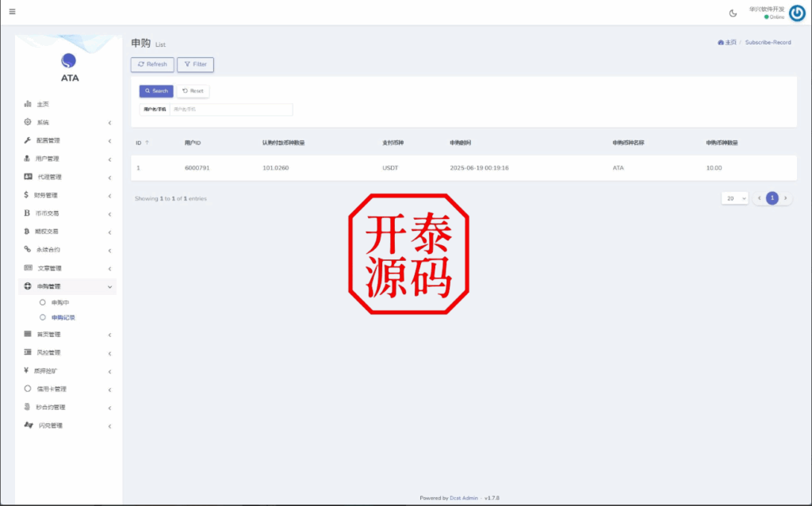Expand the 风控管理 menu chevron
The image size is (812, 506).
[x=109, y=353]
